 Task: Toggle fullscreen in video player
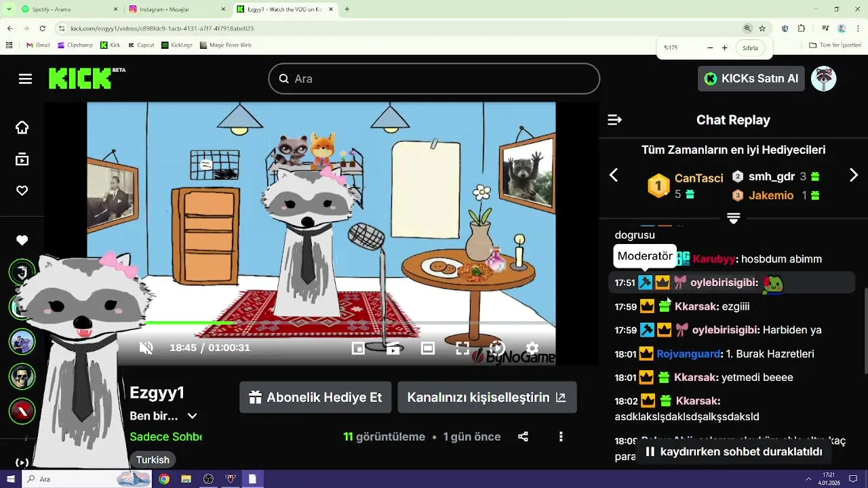(x=462, y=348)
